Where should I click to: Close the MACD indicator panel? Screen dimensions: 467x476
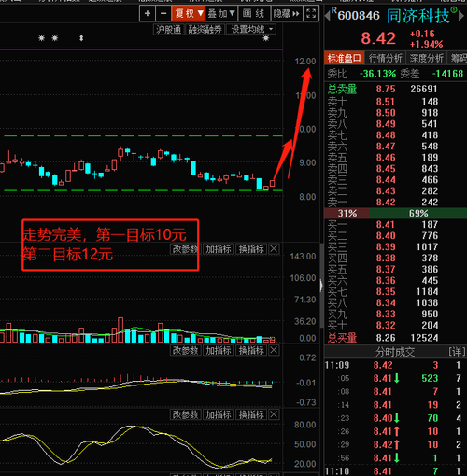click(274, 350)
